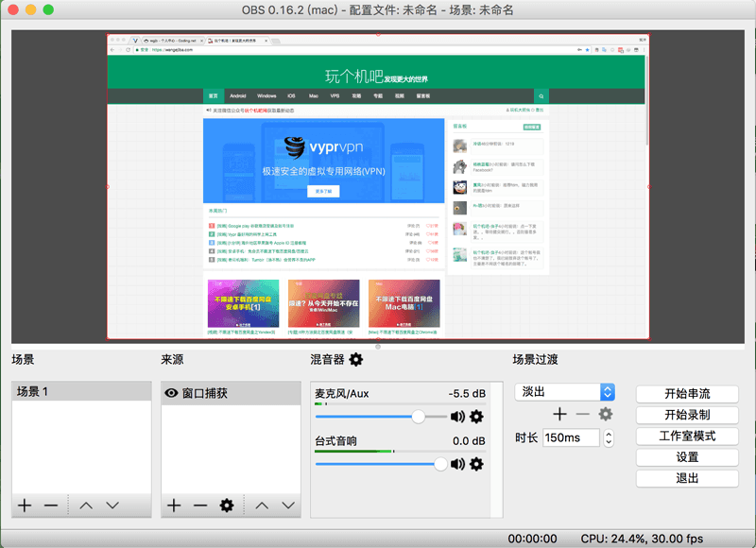Click the 150ms duration input field

[x=570, y=438]
